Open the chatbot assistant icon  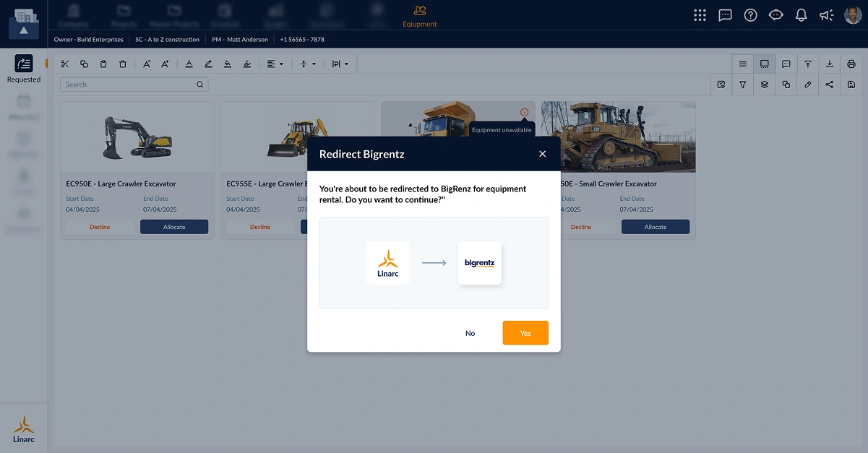tap(775, 15)
